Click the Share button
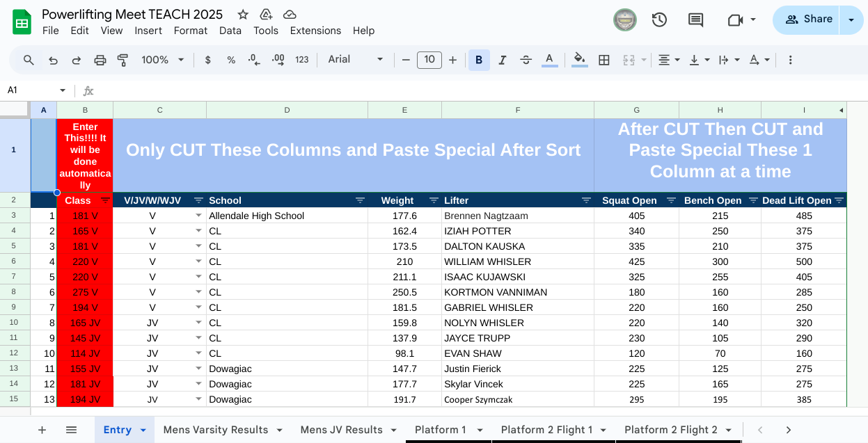Image resolution: width=868 pixels, height=443 pixels. pos(807,19)
